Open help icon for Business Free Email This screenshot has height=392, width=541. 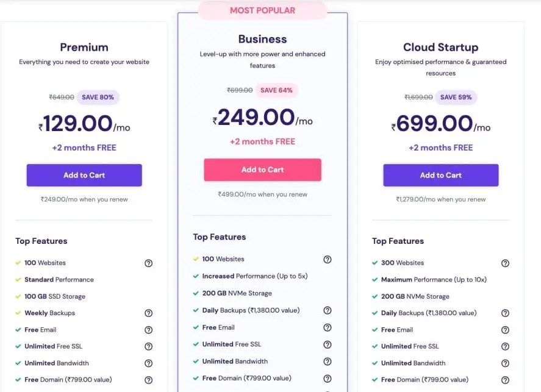(x=328, y=327)
